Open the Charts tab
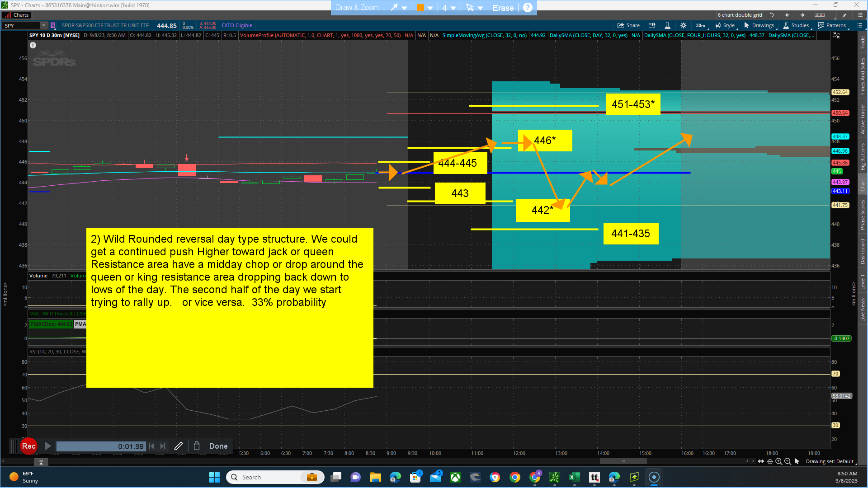The width and height of the screenshot is (868, 488). (x=17, y=15)
